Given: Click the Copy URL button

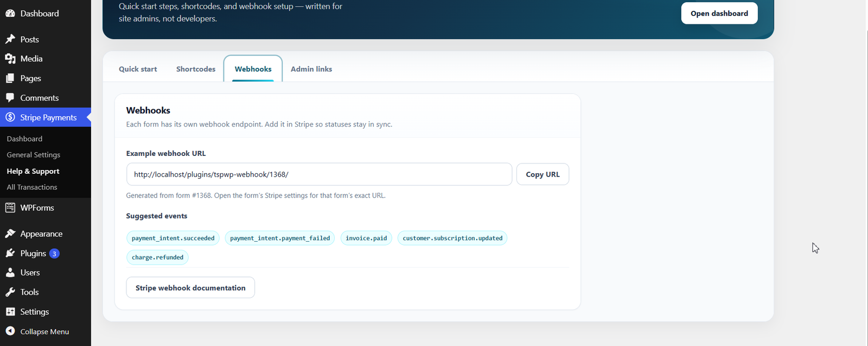Looking at the screenshot, I should pyautogui.click(x=542, y=174).
